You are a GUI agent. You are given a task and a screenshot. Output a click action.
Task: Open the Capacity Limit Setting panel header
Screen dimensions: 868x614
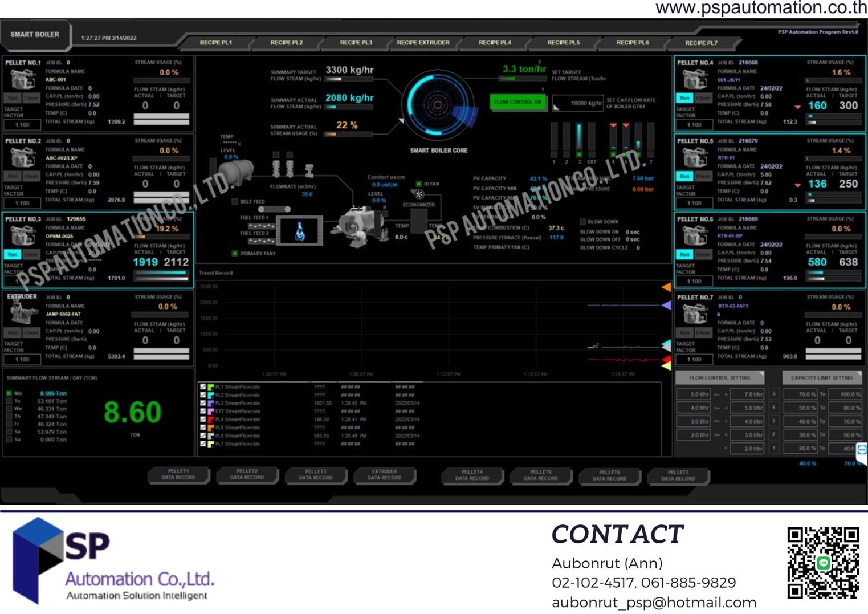click(x=822, y=377)
